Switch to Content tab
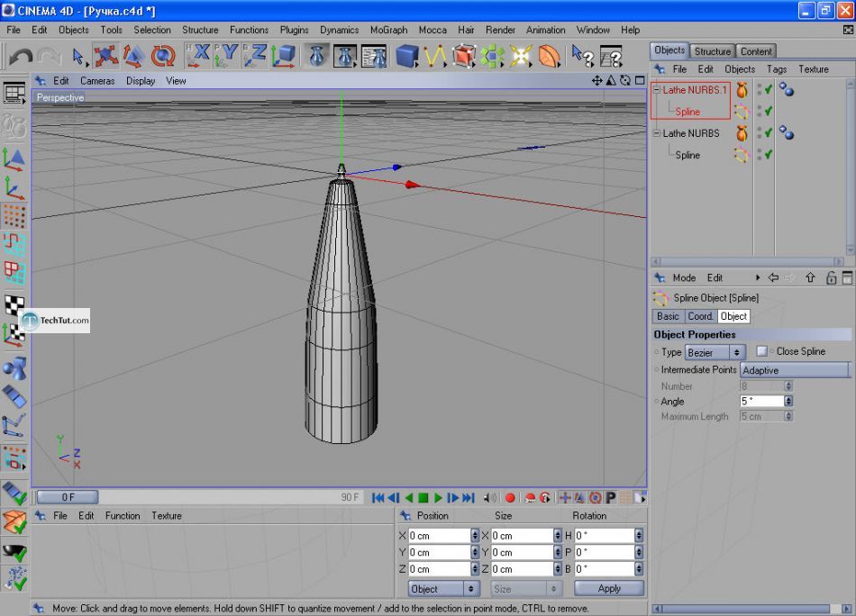Image resolution: width=856 pixels, height=616 pixels. click(x=756, y=51)
